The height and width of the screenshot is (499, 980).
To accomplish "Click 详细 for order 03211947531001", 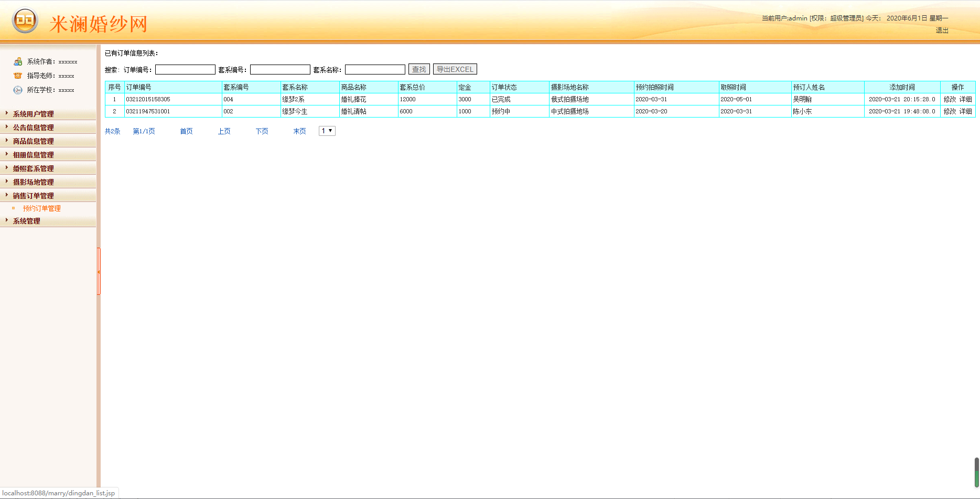I will click(x=966, y=111).
